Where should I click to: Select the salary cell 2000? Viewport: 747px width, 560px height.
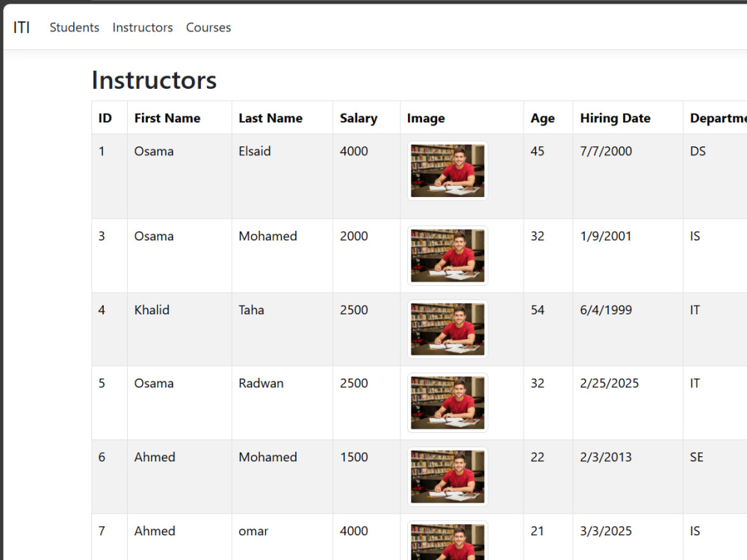pos(354,236)
